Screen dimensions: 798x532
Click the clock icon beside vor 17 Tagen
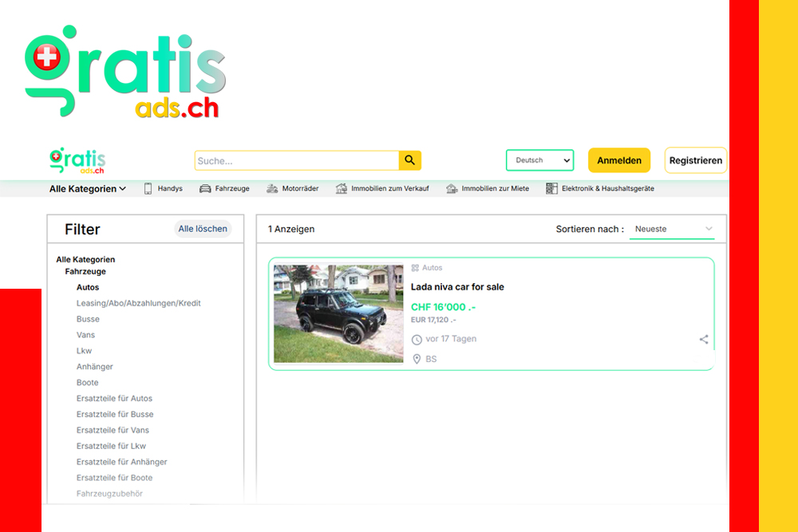tap(417, 339)
